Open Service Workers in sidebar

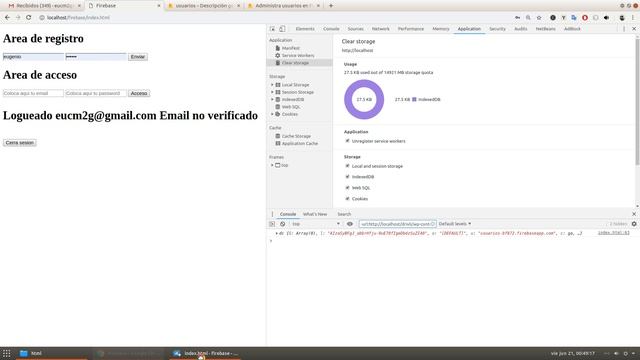[298, 56]
